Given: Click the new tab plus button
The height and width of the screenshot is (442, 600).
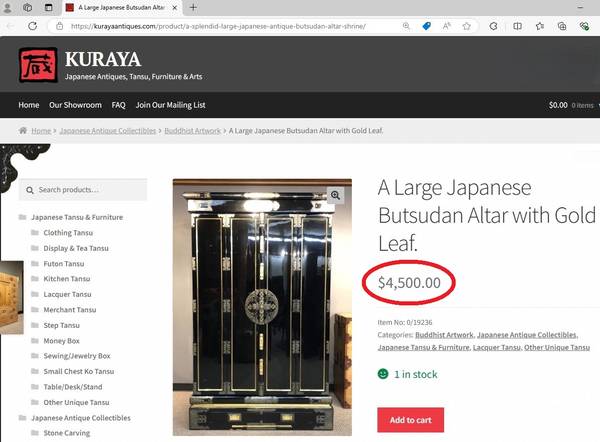Looking at the screenshot, I should [x=193, y=7].
